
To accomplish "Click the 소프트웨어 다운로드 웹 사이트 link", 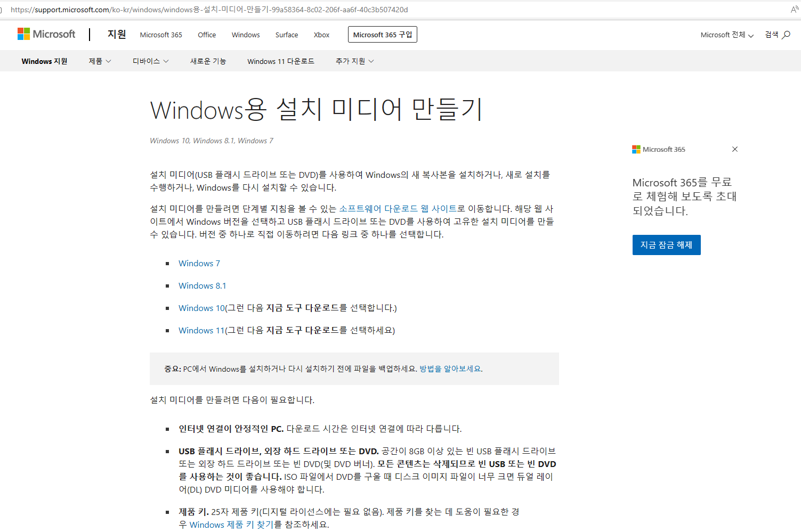I will 398,209.
